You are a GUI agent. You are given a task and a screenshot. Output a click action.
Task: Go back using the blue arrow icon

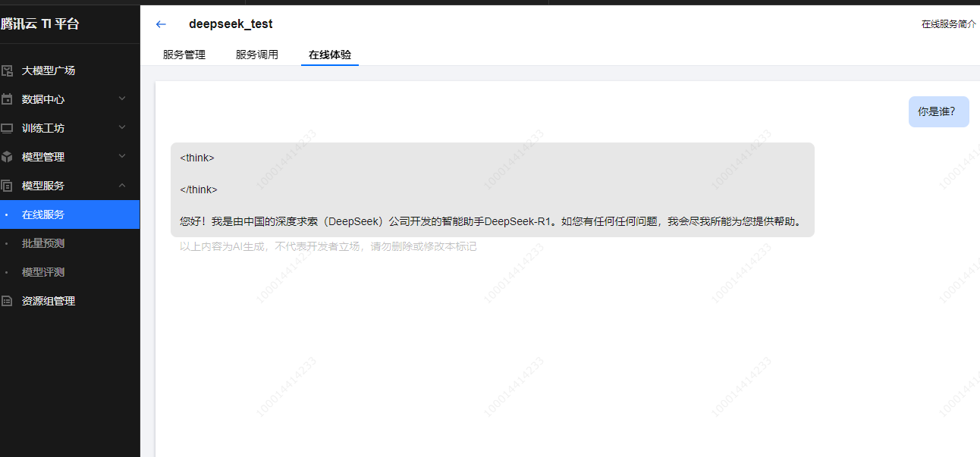point(161,24)
